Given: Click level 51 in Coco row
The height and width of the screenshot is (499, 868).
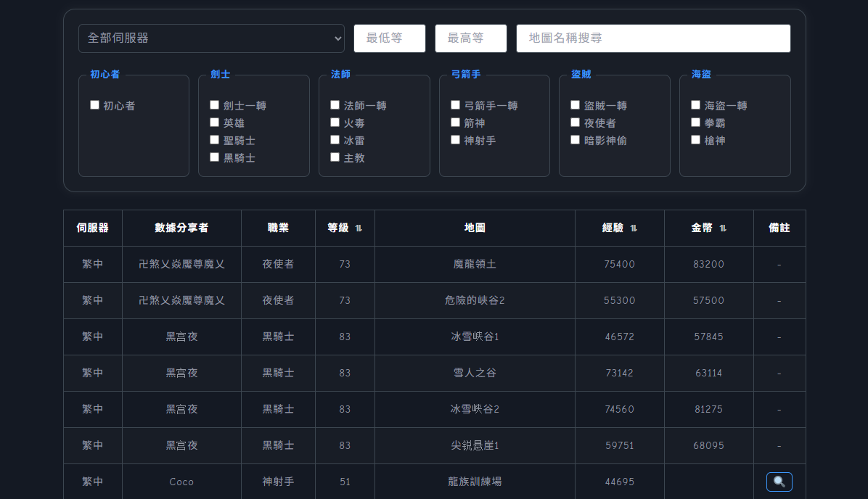Looking at the screenshot, I should 345,482.
